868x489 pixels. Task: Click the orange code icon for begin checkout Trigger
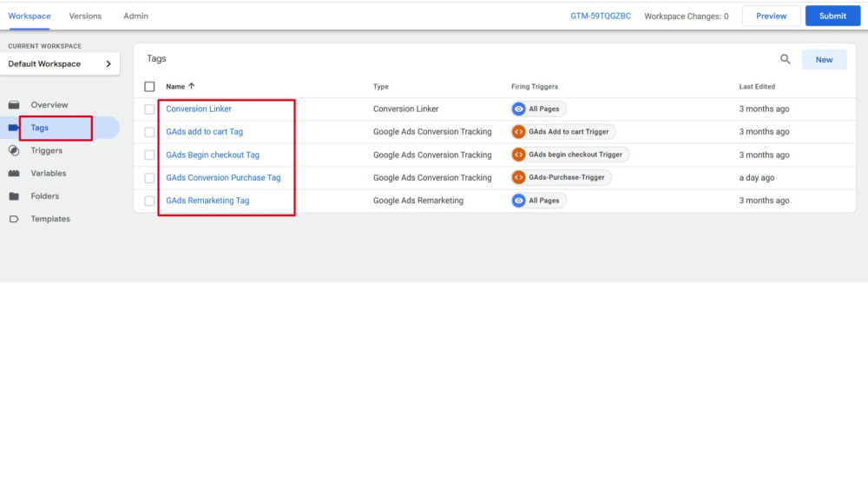pos(519,155)
